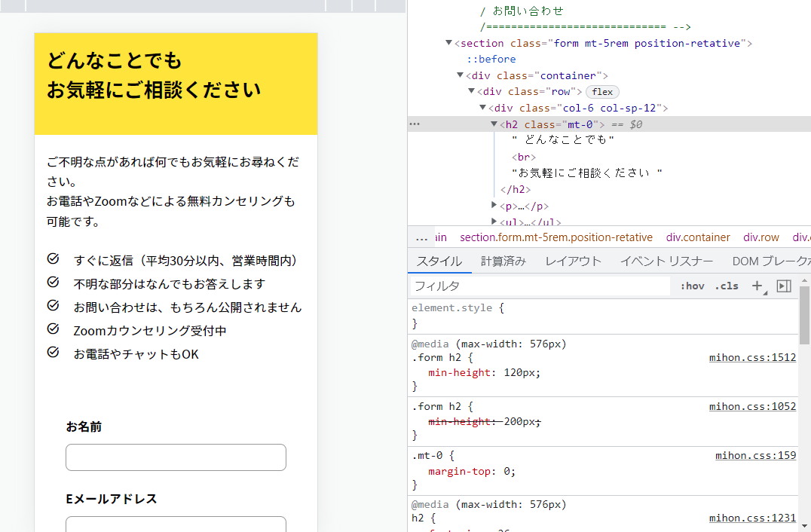Open the .cls class editor
The image size is (811, 532).
click(727, 286)
